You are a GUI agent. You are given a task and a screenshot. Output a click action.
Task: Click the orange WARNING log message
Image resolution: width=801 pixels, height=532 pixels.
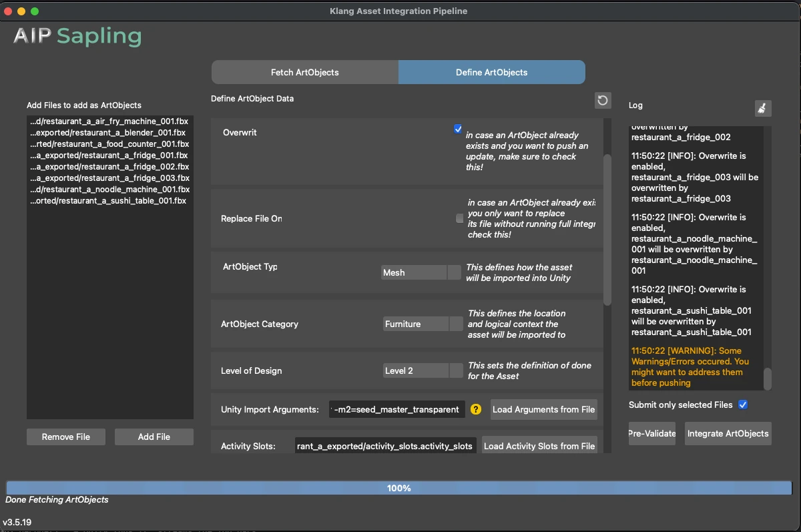(691, 366)
